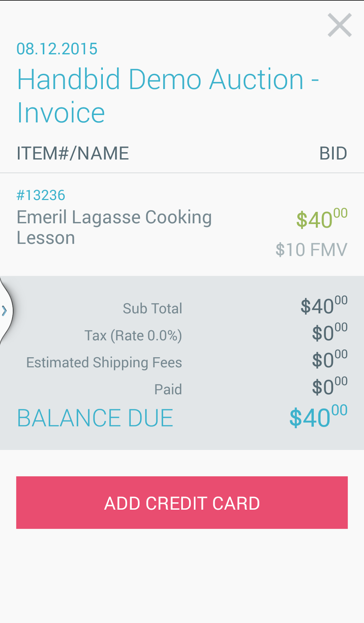Click the BALANCE DUE label
364x623 pixels.
tap(95, 418)
